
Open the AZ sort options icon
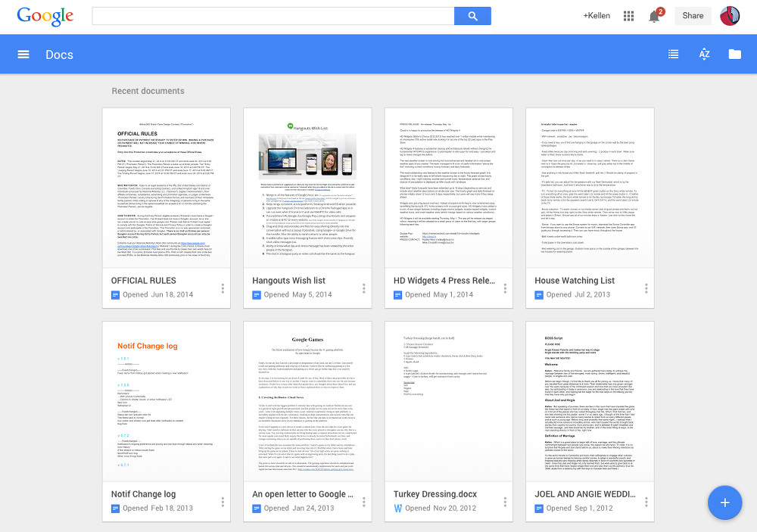point(704,54)
